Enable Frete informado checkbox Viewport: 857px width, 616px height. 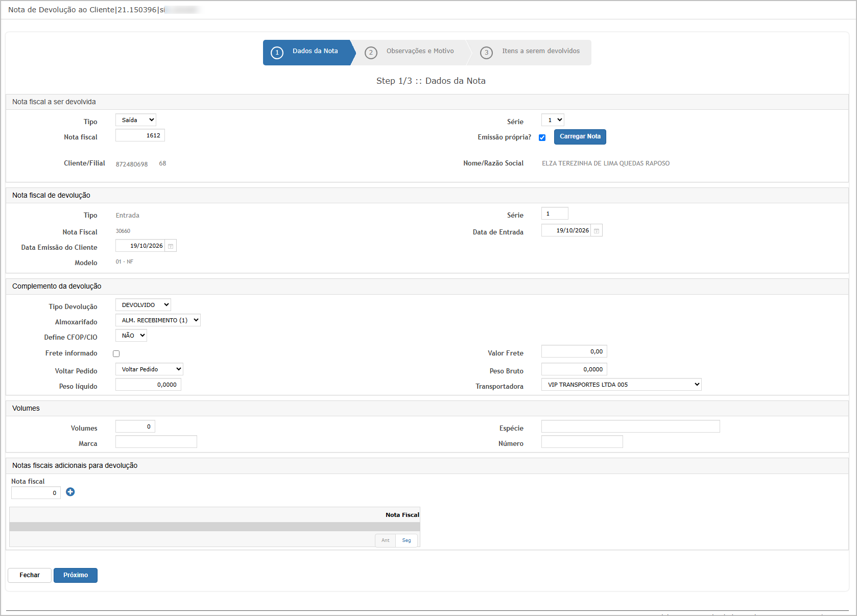click(116, 353)
